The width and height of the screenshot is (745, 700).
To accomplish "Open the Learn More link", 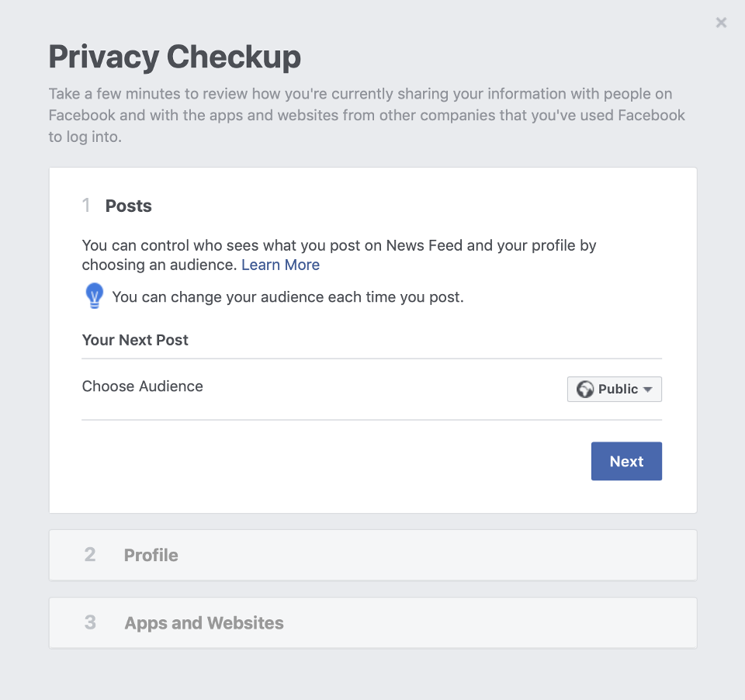I will [280, 265].
